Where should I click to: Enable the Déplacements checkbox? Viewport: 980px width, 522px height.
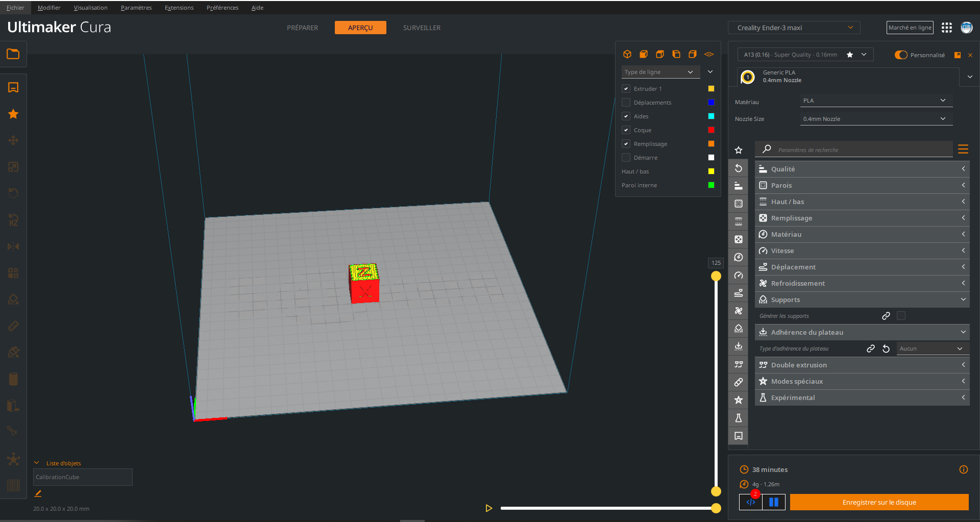tap(626, 102)
